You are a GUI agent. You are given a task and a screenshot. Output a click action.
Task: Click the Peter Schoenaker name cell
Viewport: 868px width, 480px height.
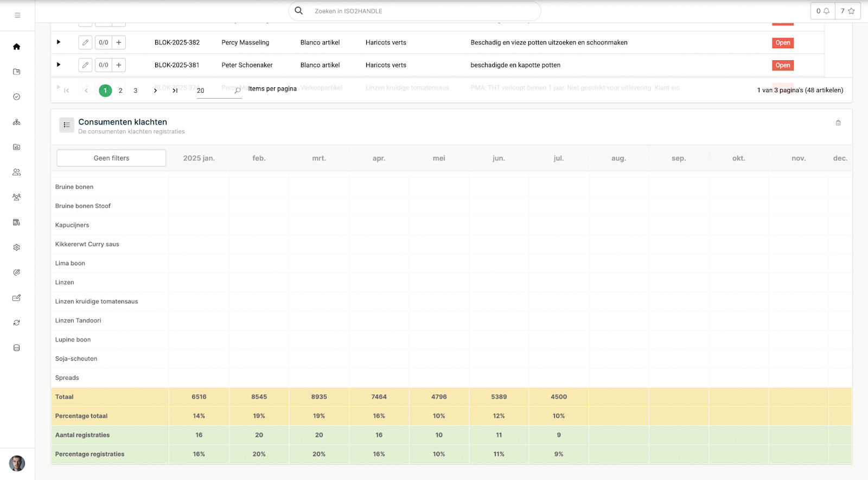[x=247, y=65]
